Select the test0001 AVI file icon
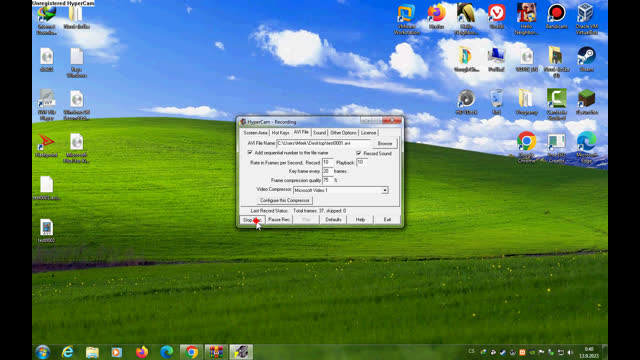The image size is (640, 360). tap(47, 231)
